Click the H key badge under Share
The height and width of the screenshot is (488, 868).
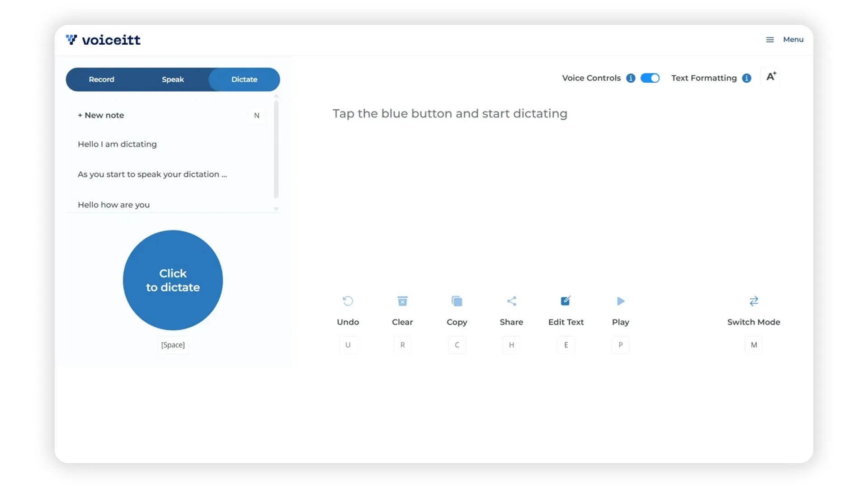click(x=511, y=345)
